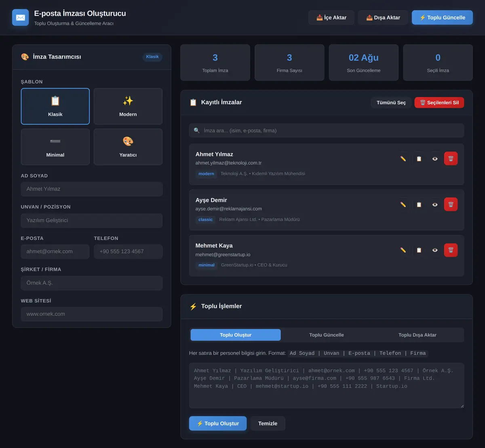Screen dimensions: 485x448
Task: Copy Ahmet Yılmaz signature via clipboard icon
Action: 419,158
